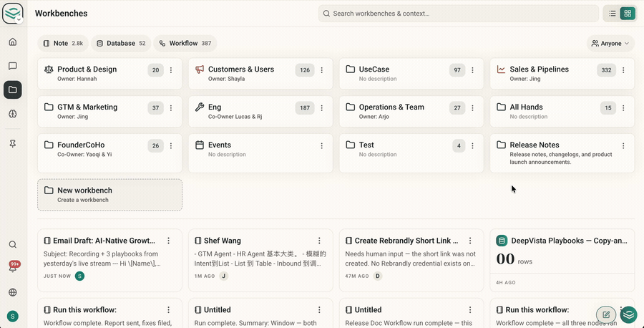
Task: Open the Home icon in sidebar
Action: [13, 42]
